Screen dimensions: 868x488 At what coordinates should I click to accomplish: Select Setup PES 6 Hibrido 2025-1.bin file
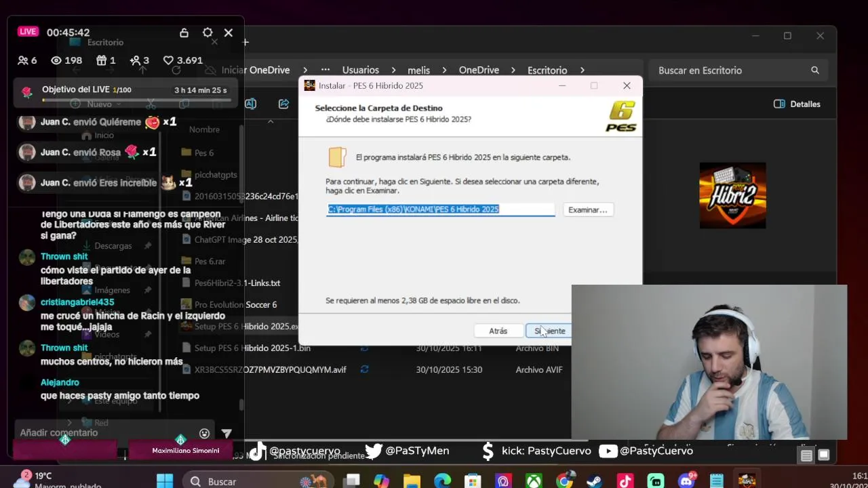pos(252,348)
